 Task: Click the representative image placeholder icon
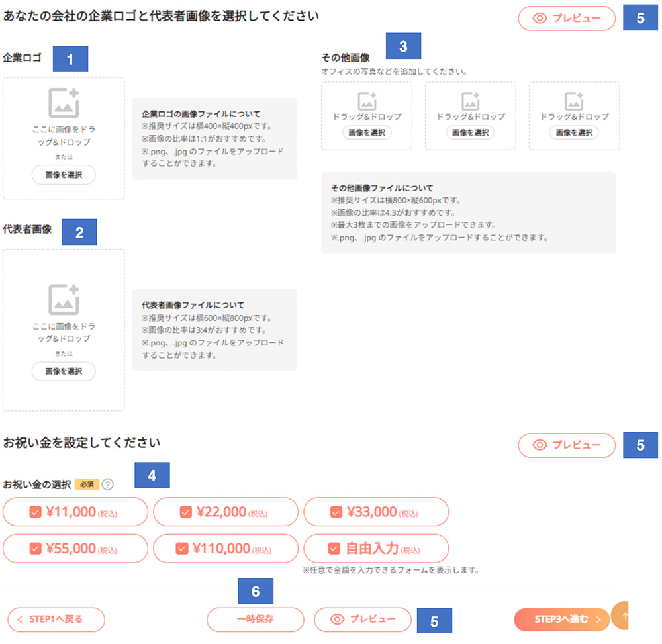click(64, 299)
